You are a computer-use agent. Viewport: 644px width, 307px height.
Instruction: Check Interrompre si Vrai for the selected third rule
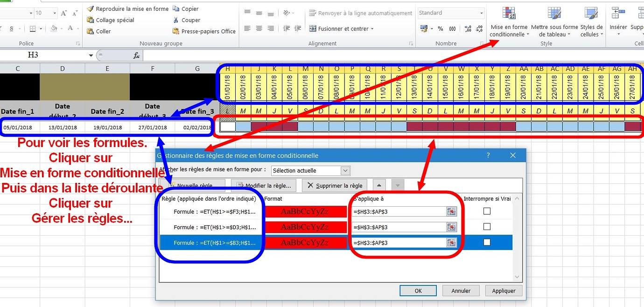pyautogui.click(x=487, y=242)
